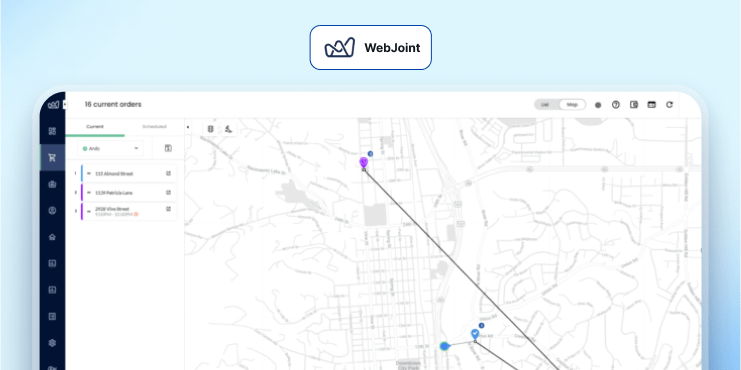Open the home icon in the sidebar
The height and width of the screenshot is (370, 741).
tap(52, 237)
